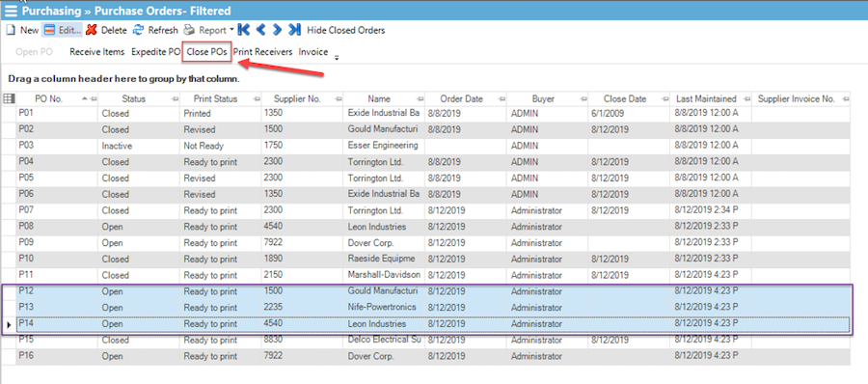Image resolution: width=868 pixels, height=384 pixels.
Task: Expand the Report dropdown arrow
Action: tap(231, 30)
